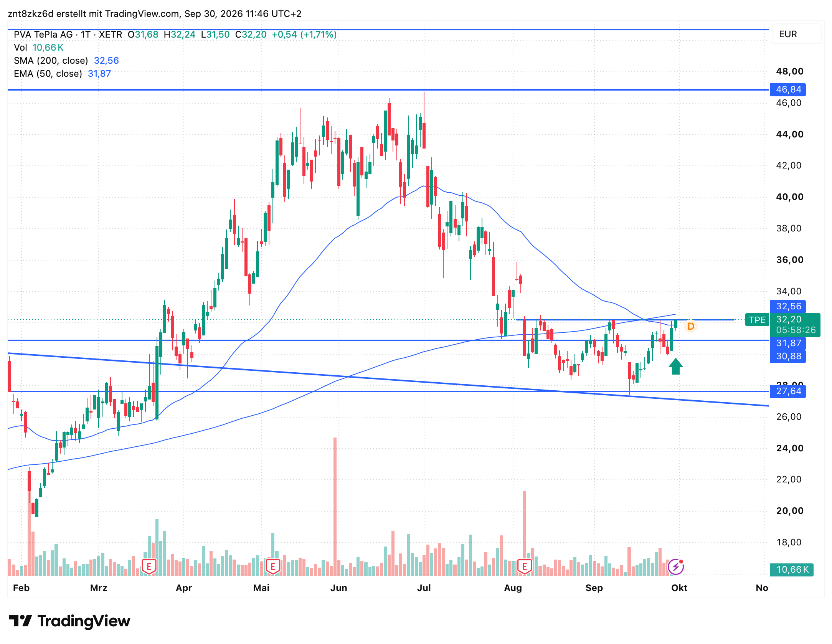This screenshot has width=832, height=644.
Task: Click the 32,56 SMA price label
Action: tap(788, 306)
